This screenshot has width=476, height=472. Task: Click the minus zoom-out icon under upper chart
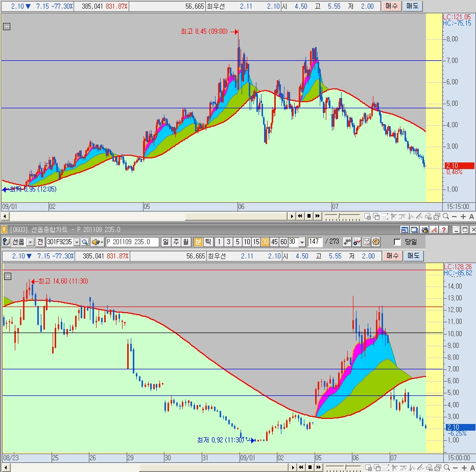(455, 216)
